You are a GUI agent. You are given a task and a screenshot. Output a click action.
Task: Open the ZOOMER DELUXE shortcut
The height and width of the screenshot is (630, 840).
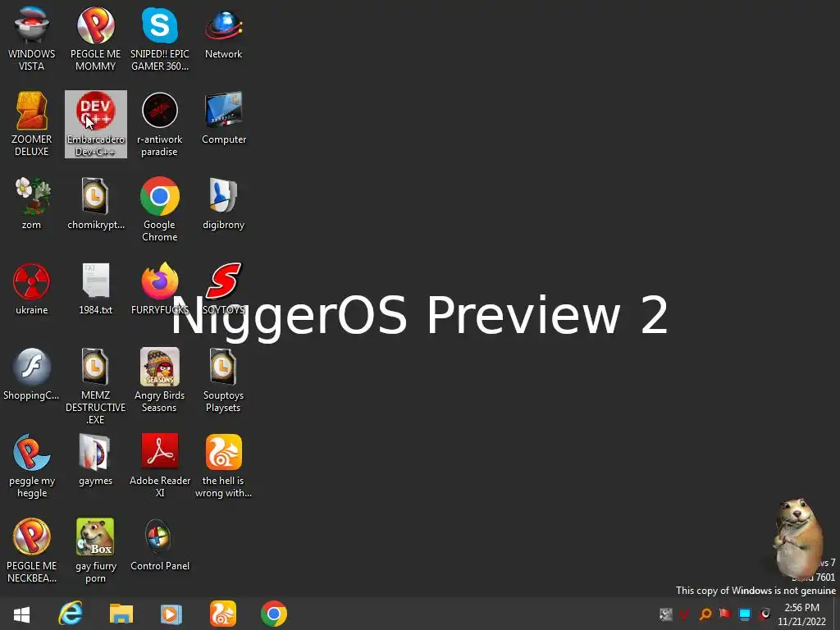(32, 124)
